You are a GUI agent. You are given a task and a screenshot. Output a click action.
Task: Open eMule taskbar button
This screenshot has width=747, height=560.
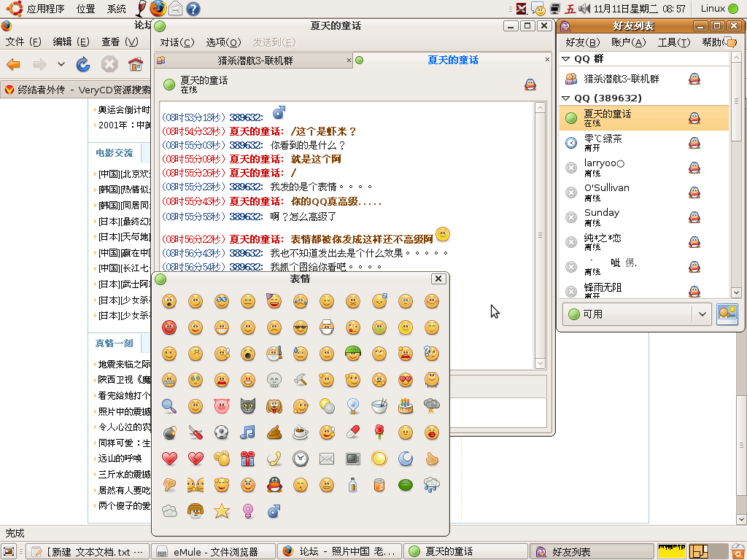(x=214, y=551)
